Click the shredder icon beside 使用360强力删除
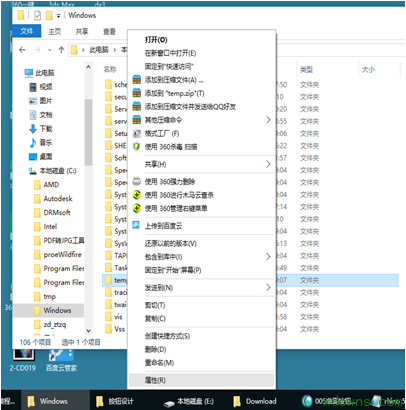406x410 pixels. [137, 182]
